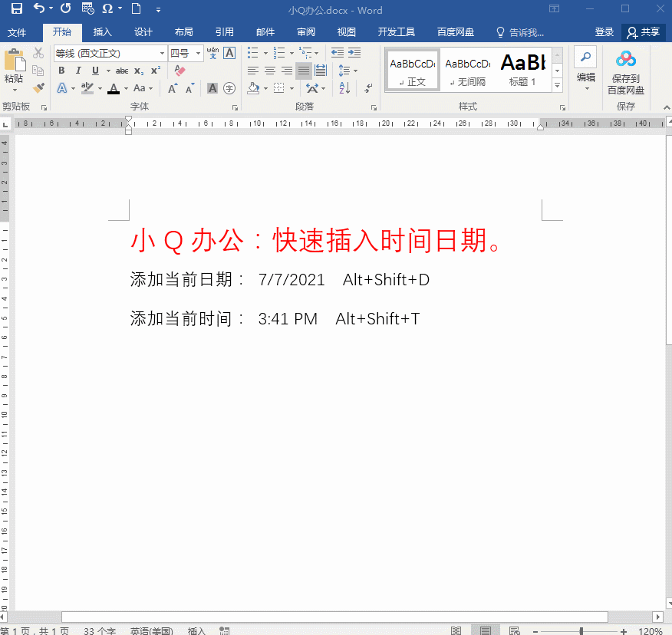Screen dimensions: 672x635
Task: Open line spacing dropdown
Action: tap(348, 71)
